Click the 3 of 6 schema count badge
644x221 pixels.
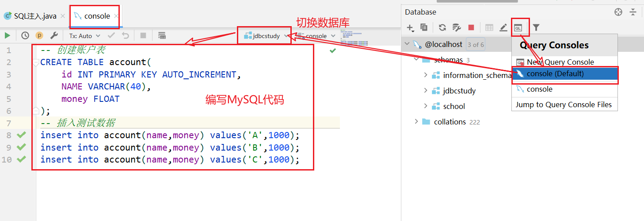[476, 44]
